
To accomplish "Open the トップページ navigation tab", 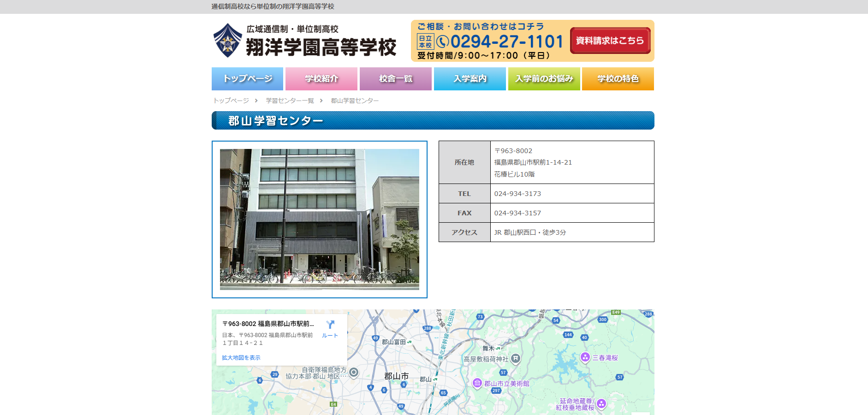I will [x=247, y=79].
